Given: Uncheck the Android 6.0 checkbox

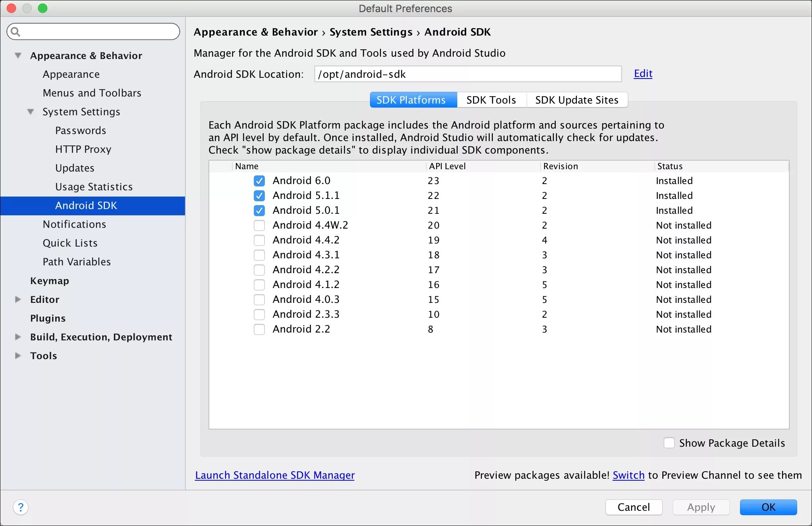Looking at the screenshot, I should (x=259, y=181).
